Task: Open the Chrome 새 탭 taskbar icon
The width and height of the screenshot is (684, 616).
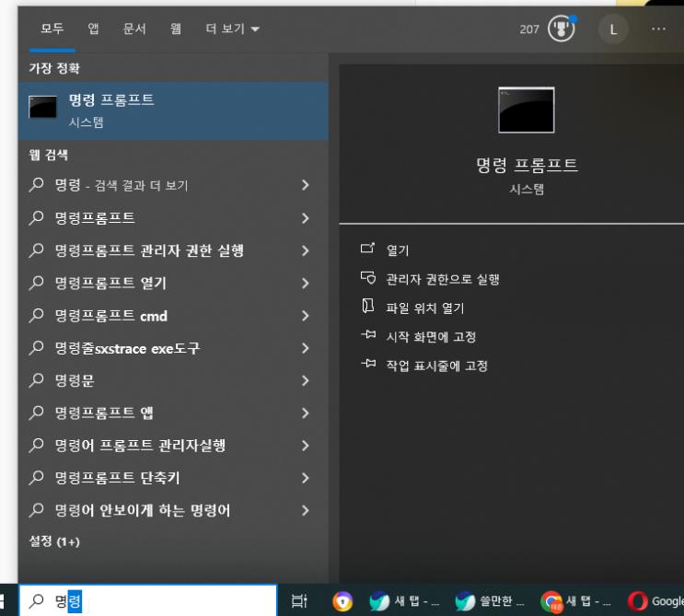Action: pos(576,601)
